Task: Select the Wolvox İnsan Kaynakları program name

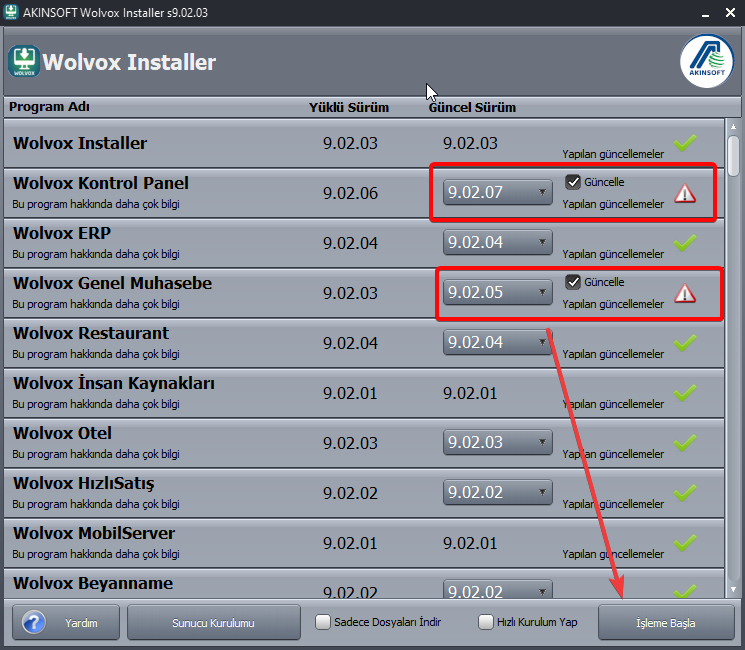Action: pos(114,383)
